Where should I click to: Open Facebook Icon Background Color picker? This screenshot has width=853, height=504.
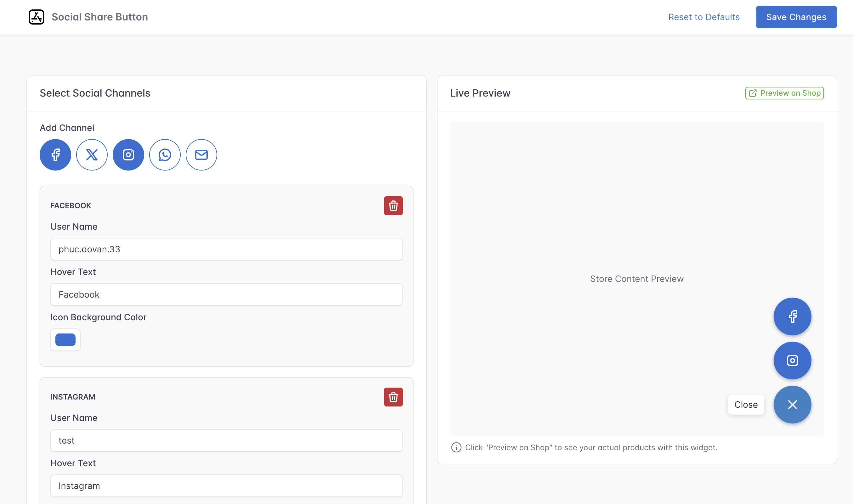(65, 340)
